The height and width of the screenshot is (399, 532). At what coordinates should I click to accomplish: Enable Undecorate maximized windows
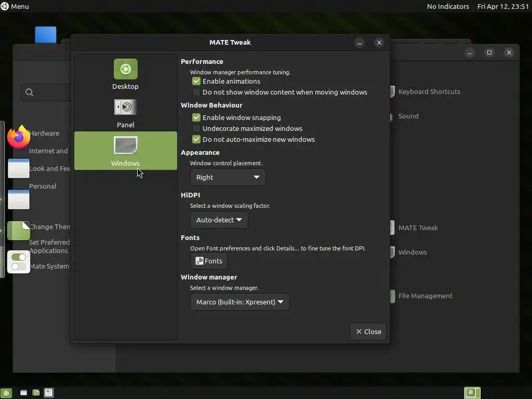pyautogui.click(x=196, y=128)
